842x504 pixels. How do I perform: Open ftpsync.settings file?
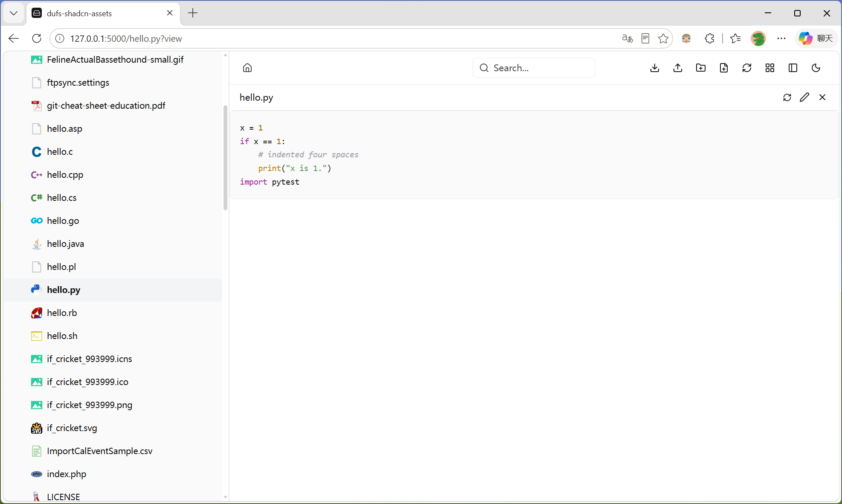point(113,83)
